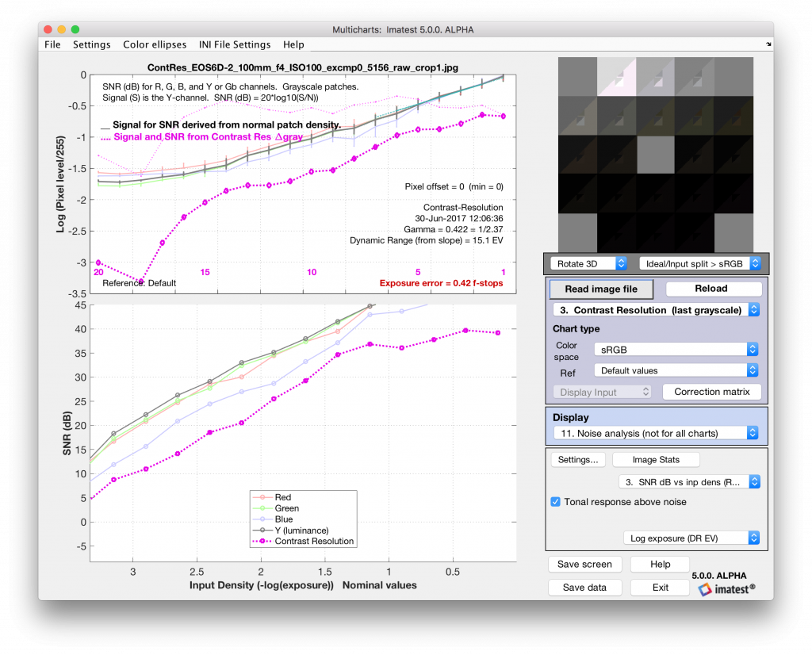Screen dimensions: 812x655
Task: Open the Settings menu
Action: [92, 44]
